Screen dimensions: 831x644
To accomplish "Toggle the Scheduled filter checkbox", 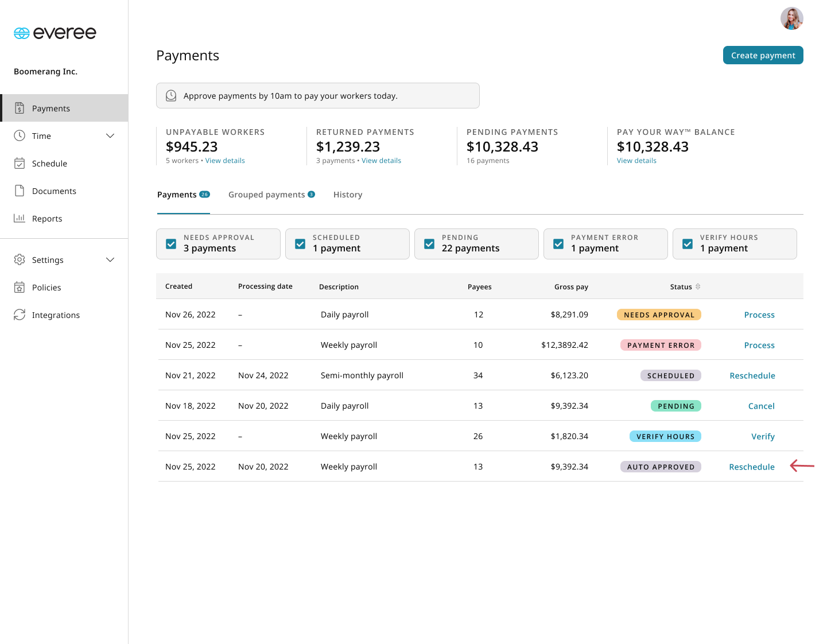I will click(x=300, y=244).
